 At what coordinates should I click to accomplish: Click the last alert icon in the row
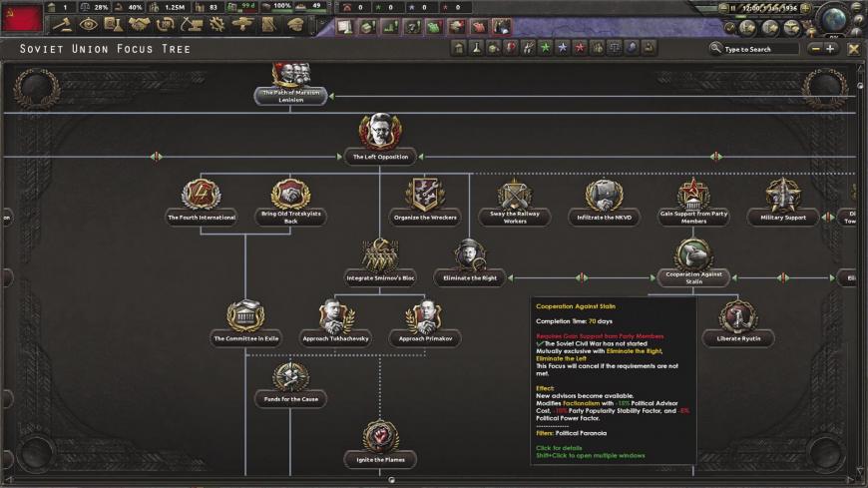[x=502, y=27]
